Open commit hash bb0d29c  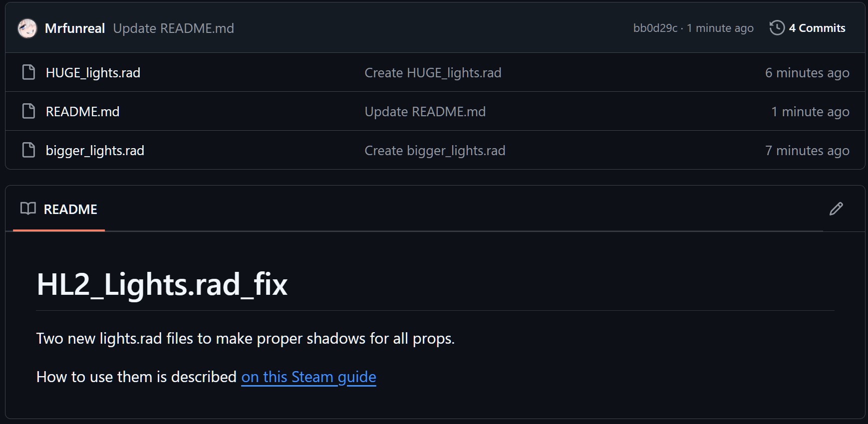click(x=655, y=28)
